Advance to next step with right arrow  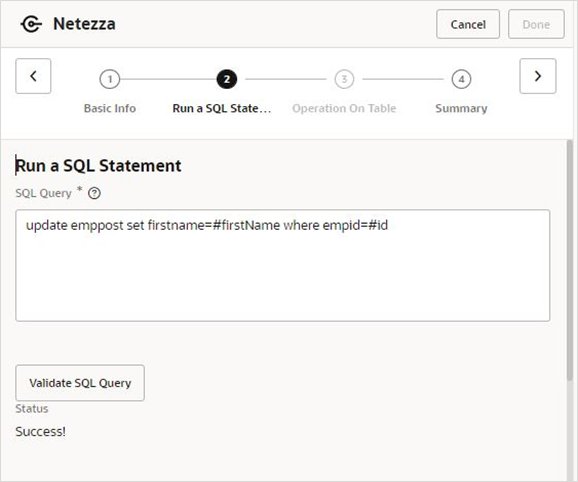point(538,76)
